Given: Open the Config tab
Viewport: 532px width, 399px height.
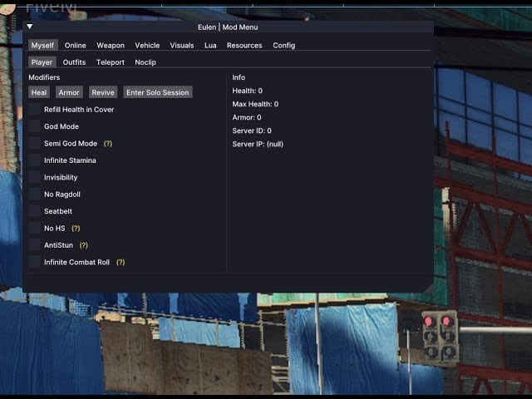Looking at the screenshot, I should click(284, 45).
